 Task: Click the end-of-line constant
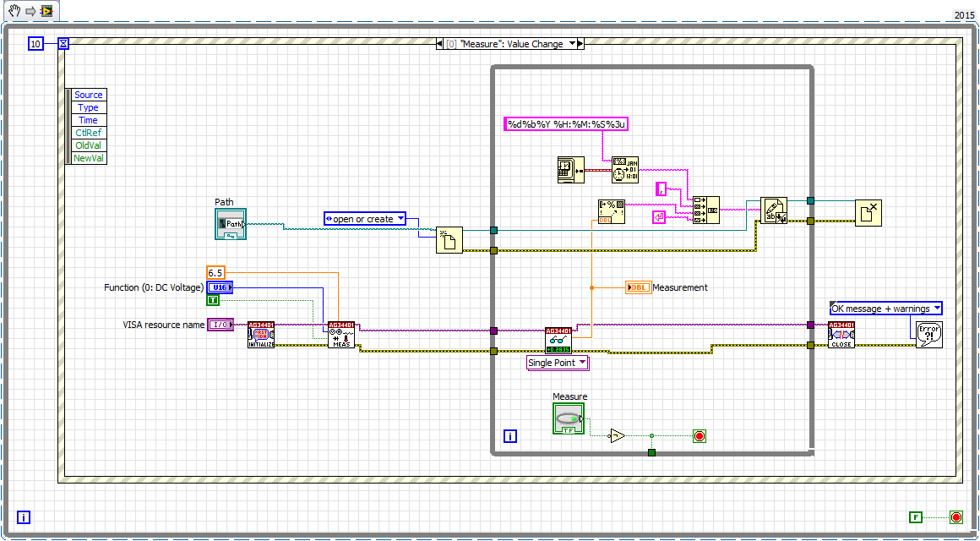(x=660, y=217)
